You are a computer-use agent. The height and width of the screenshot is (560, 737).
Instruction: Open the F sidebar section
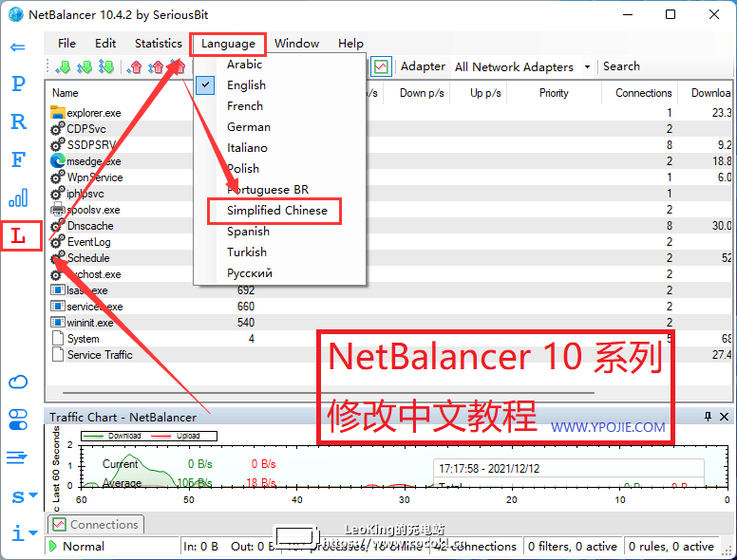pos(18,159)
